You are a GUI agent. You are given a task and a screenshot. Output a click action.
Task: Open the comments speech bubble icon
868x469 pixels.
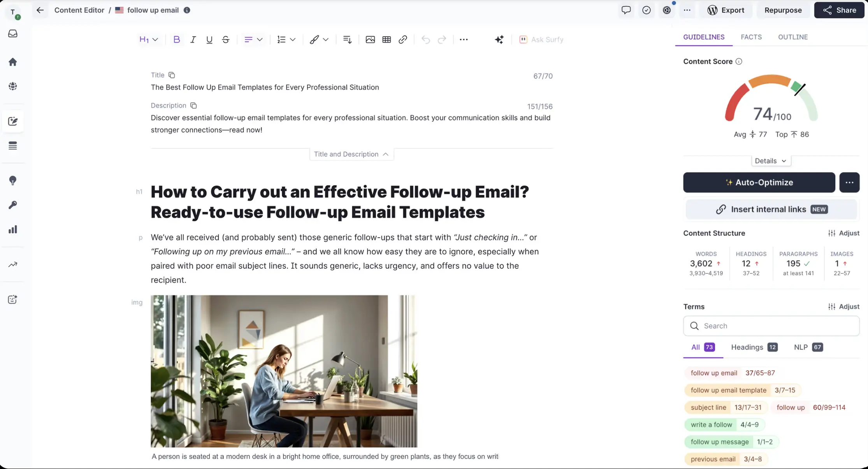click(x=626, y=10)
